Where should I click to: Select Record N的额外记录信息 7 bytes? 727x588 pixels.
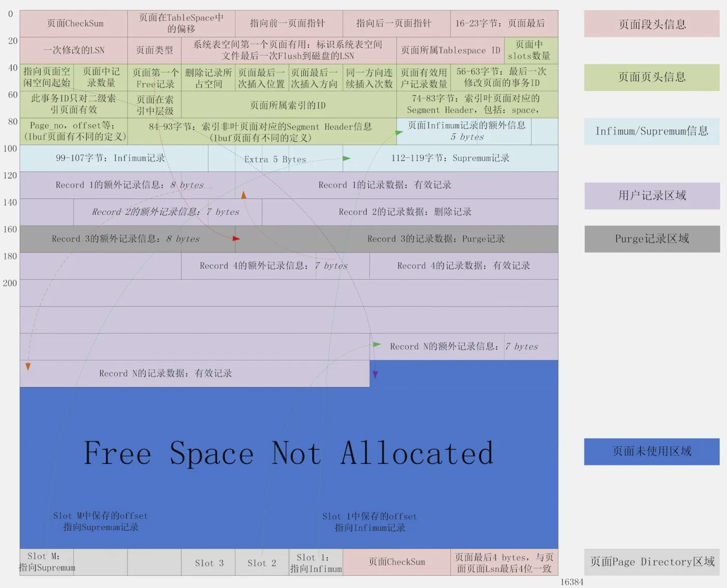pyautogui.click(x=464, y=346)
